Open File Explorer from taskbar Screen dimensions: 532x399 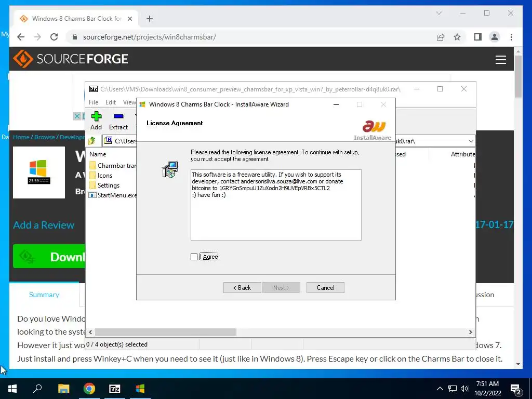(63, 389)
